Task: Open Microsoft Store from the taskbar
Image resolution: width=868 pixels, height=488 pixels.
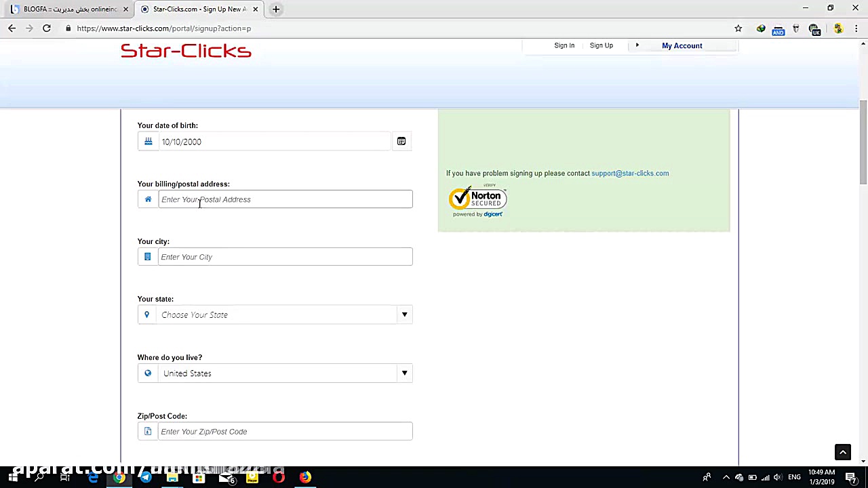Action: click(x=199, y=477)
